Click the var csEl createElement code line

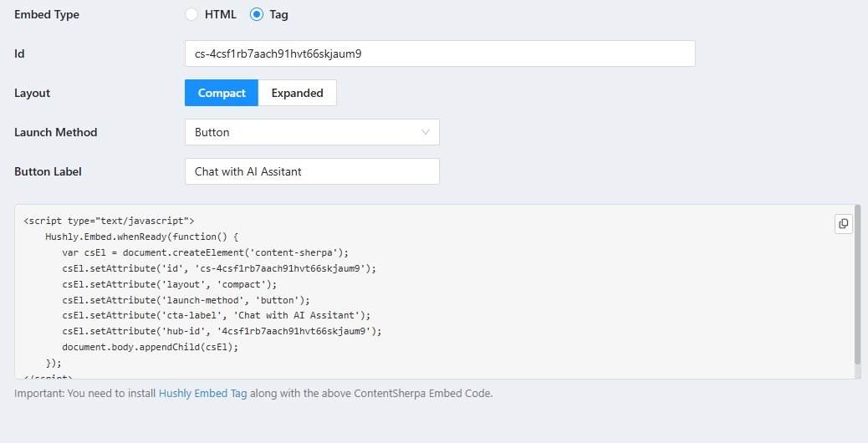click(x=206, y=252)
